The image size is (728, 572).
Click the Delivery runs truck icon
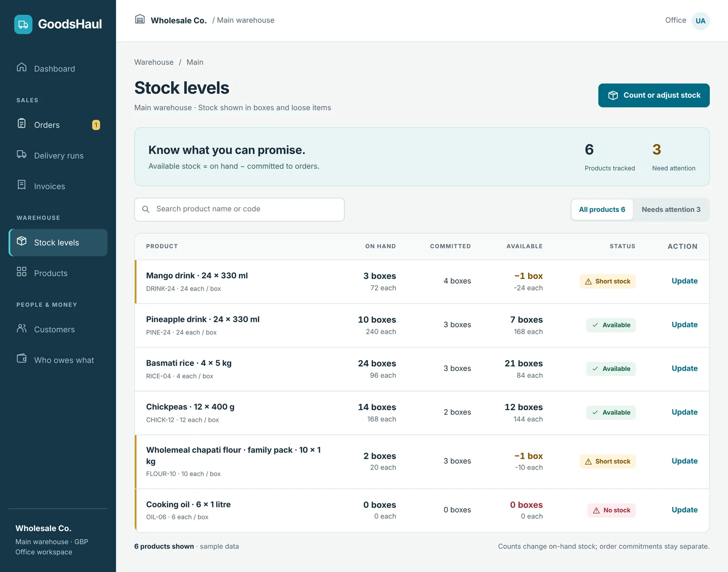(x=21, y=154)
